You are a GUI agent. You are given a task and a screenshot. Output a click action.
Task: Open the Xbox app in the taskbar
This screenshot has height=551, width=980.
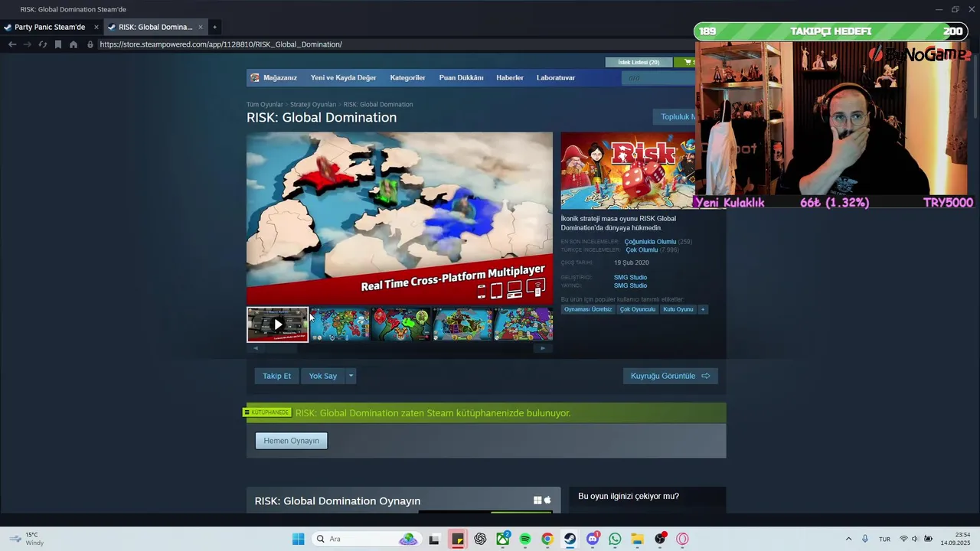pyautogui.click(x=503, y=539)
